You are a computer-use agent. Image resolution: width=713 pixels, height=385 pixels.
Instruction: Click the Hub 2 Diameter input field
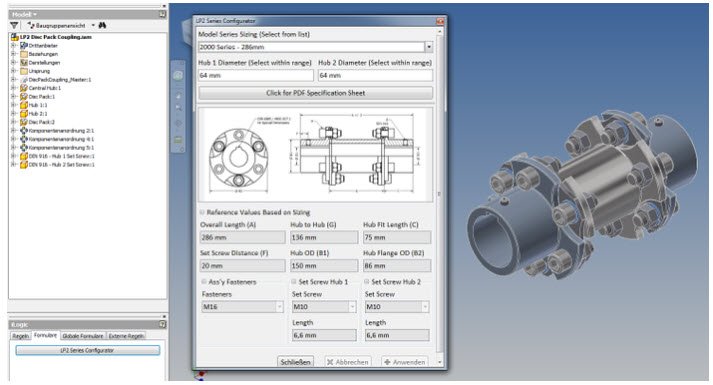pos(376,75)
